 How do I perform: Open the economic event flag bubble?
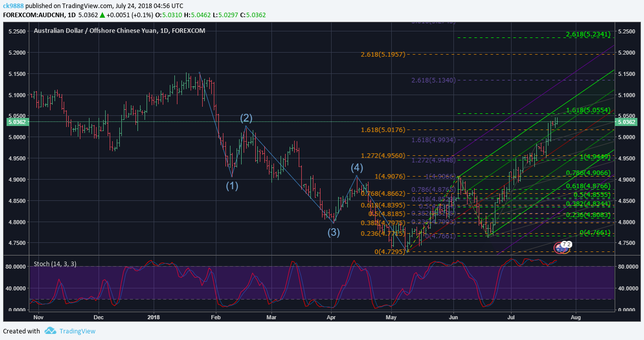(563, 247)
